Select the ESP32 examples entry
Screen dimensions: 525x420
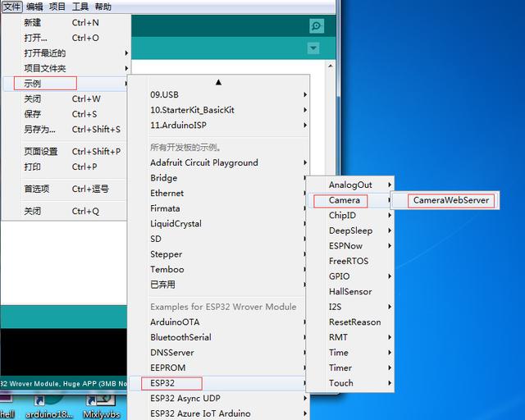click(219, 383)
